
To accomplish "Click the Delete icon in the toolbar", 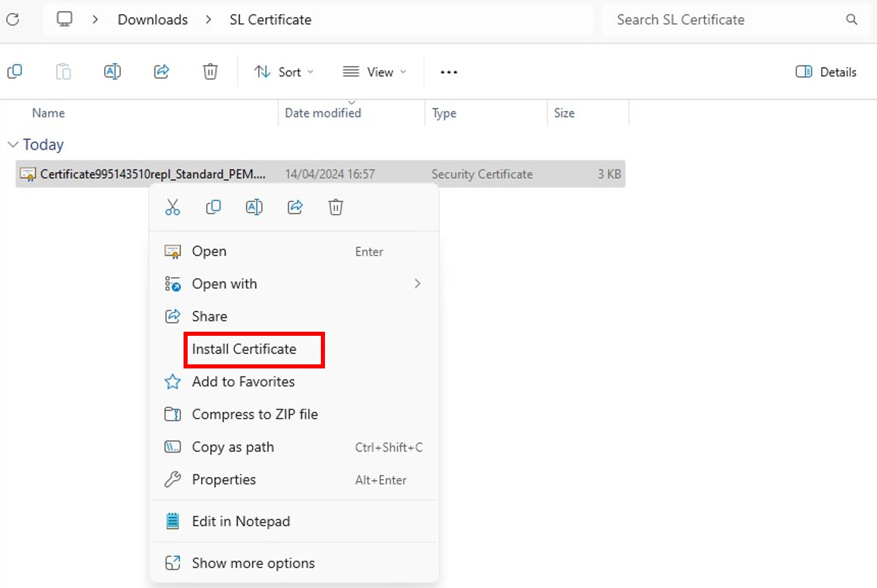I will click(209, 71).
